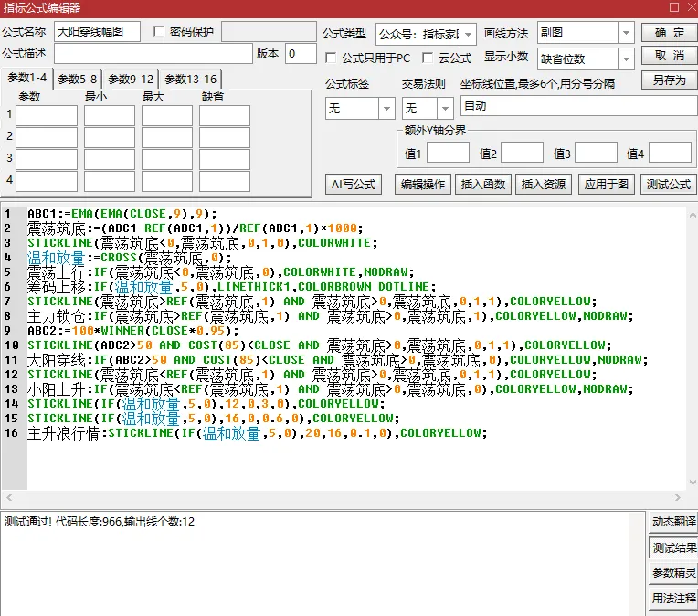Open the 公式类型 dropdown
Viewport: 698px width, 616px height.
(x=468, y=35)
